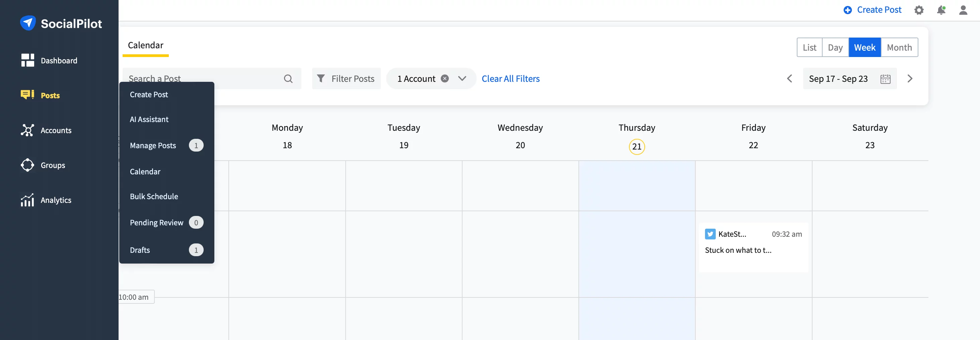Click the 'Stuck on what to t...' text
This screenshot has width=980, height=340.
point(738,250)
